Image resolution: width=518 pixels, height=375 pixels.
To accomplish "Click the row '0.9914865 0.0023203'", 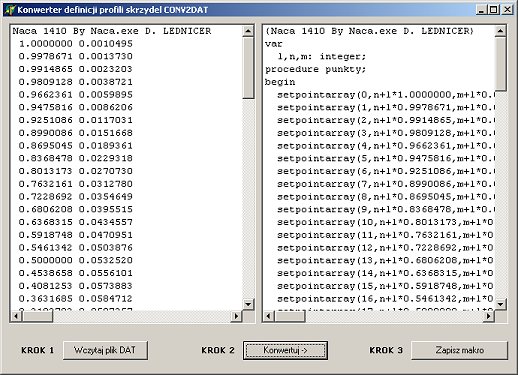I will coord(76,69).
